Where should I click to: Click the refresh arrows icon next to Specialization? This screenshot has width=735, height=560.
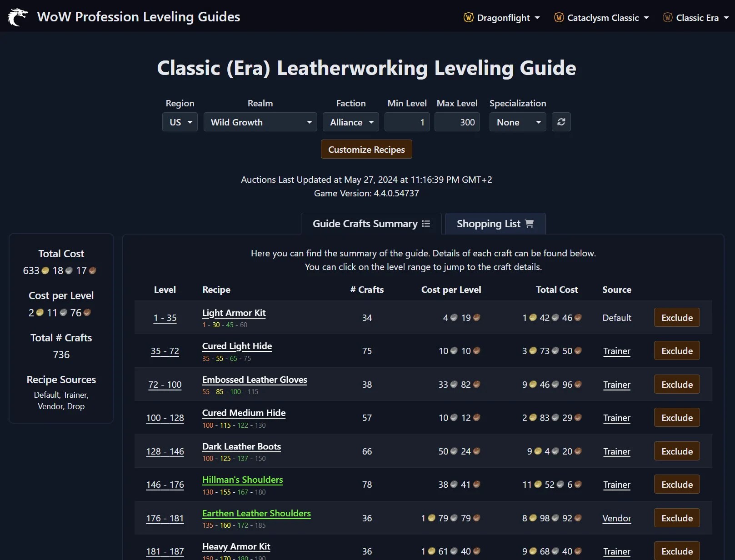(x=561, y=122)
